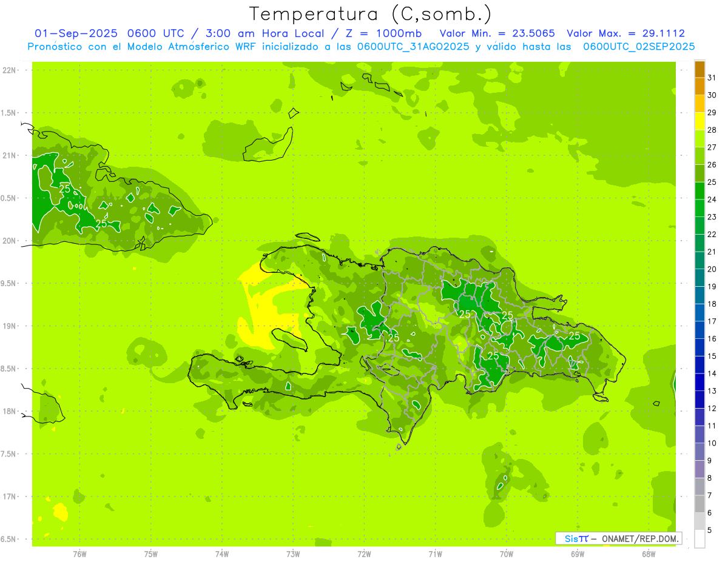Pick the orange swatch above 31 on scale
728x562 pixels.
(x=699, y=69)
